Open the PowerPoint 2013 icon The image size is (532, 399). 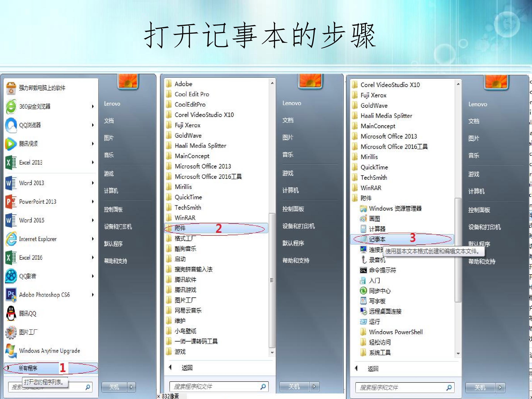coord(11,202)
